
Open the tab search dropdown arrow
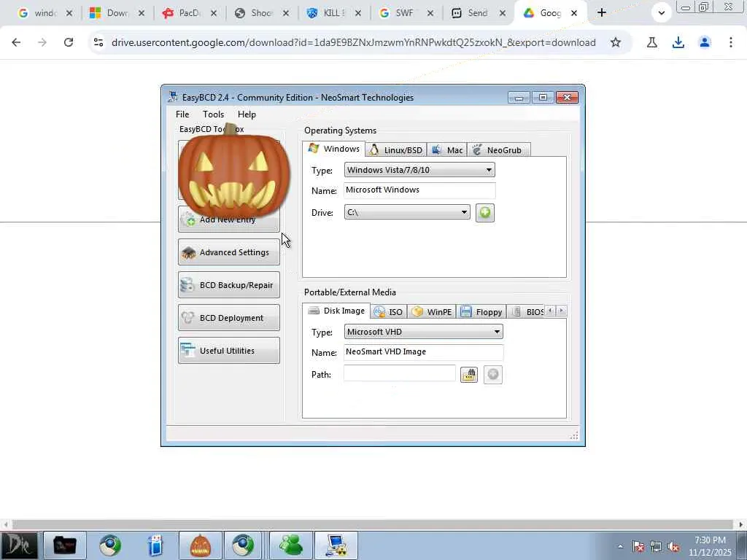point(661,13)
